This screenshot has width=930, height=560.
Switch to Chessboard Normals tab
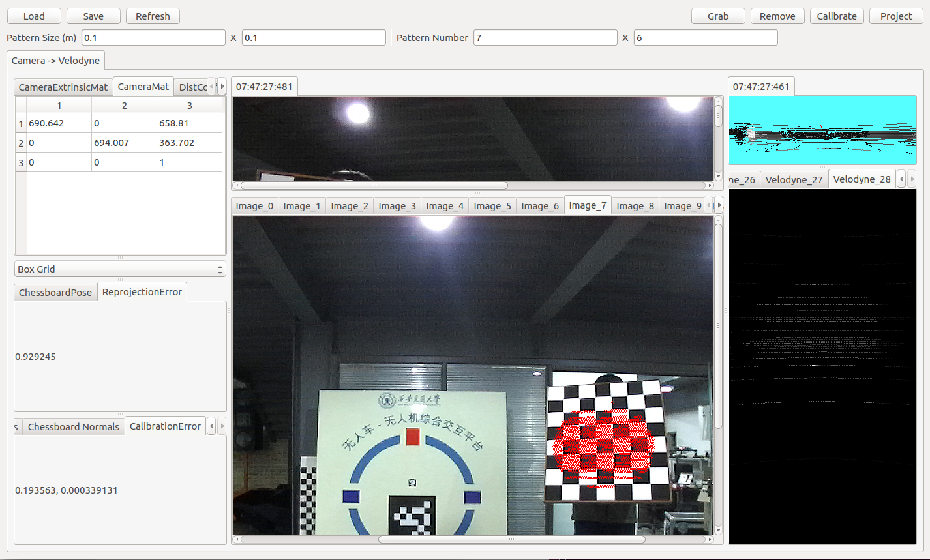pyautogui.click(x=74, y=427)
